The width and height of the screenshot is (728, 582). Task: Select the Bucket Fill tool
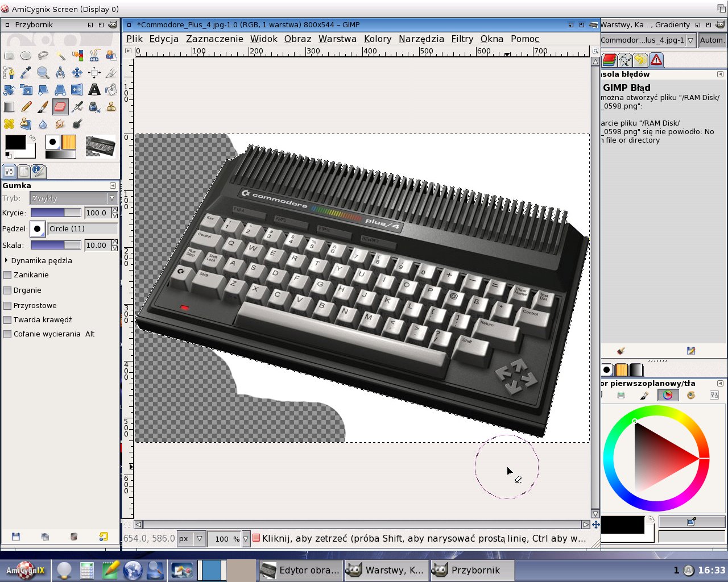(x=111, y=90)
